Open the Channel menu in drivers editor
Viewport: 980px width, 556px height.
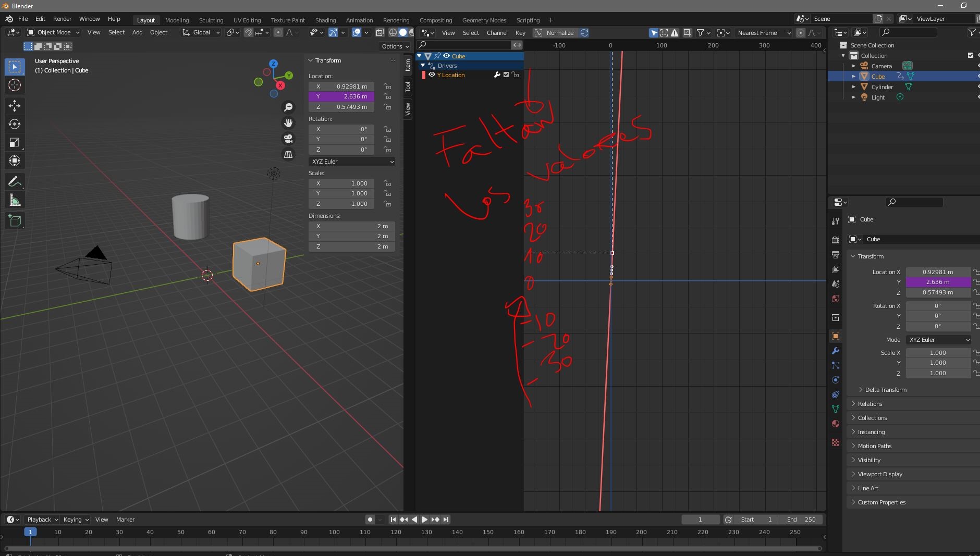click(x=497, y=33)
